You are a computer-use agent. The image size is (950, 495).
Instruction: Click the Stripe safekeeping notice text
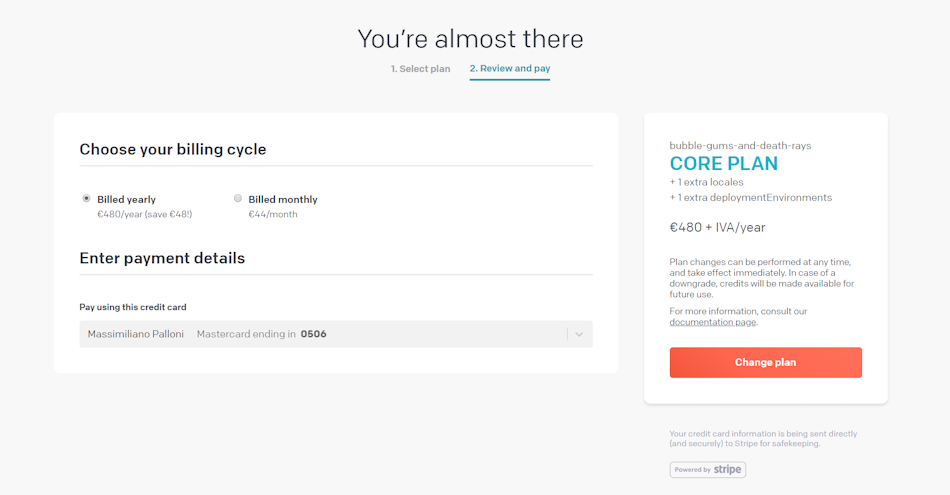(x=763, y=439)
